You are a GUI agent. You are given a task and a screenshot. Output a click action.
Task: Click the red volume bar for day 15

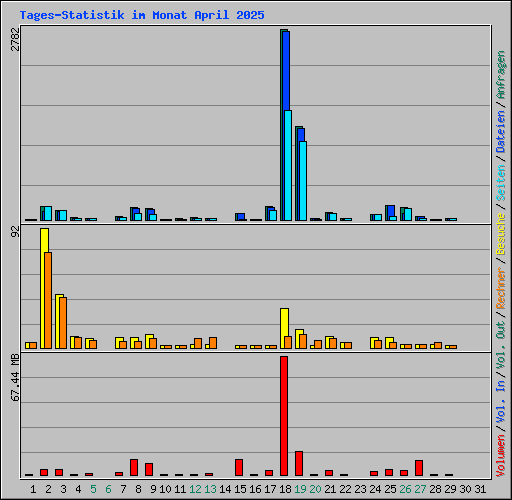pos(239,467)
